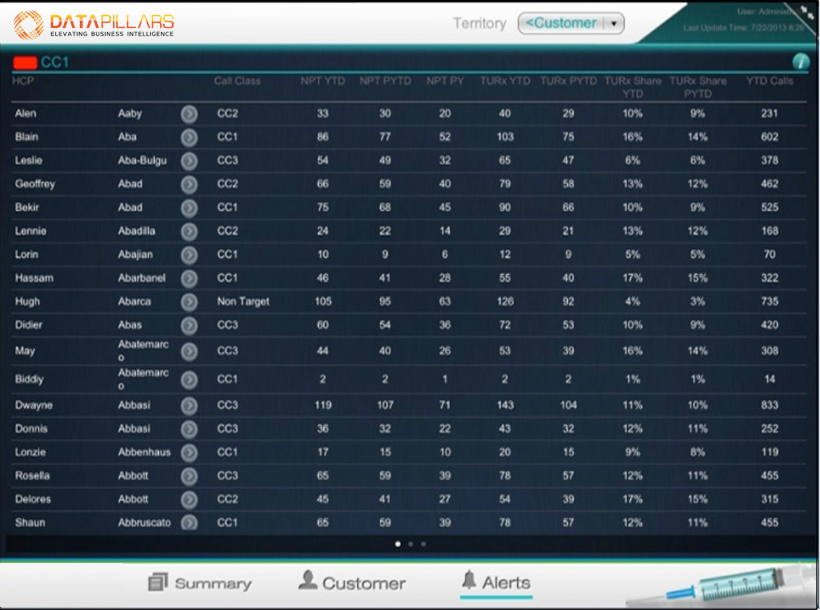
Task: Click the info icon at CC1 header
Action: (x=801, y=62)
